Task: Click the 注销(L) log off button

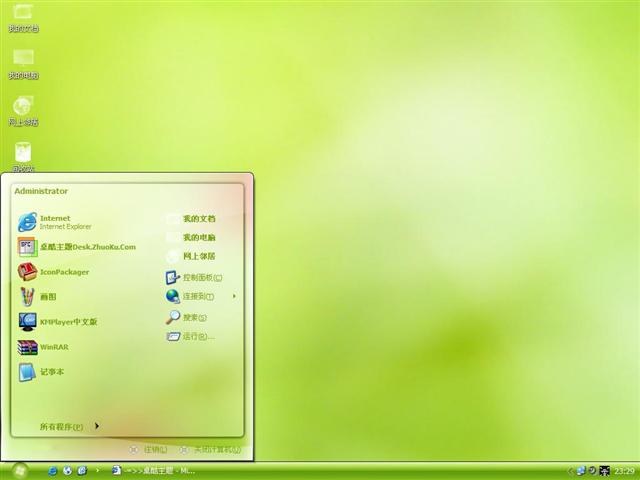Action: click(149, 450)
